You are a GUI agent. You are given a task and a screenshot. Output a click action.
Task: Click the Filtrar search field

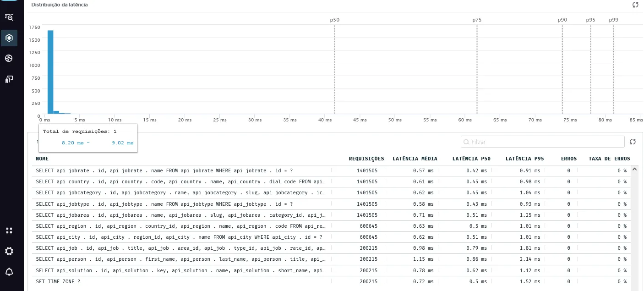point(543,142)
